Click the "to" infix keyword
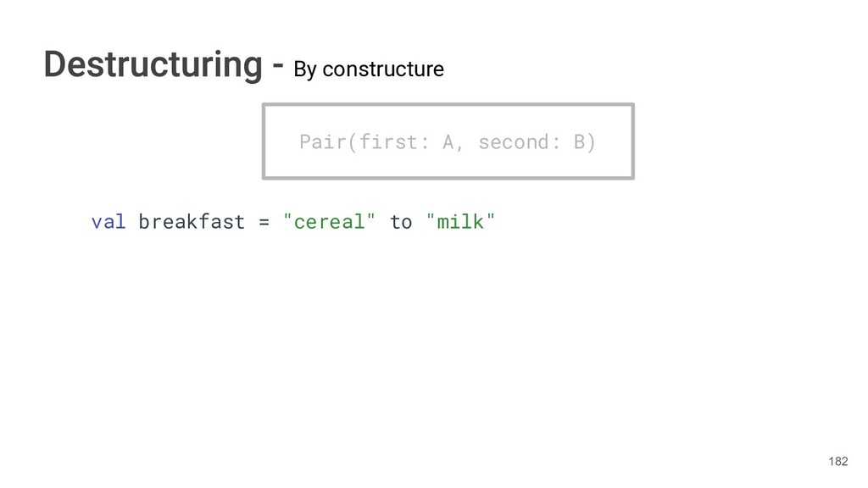The width and height of the screenshot is (868, 488). pyautogui.click(x=401, y=222)
